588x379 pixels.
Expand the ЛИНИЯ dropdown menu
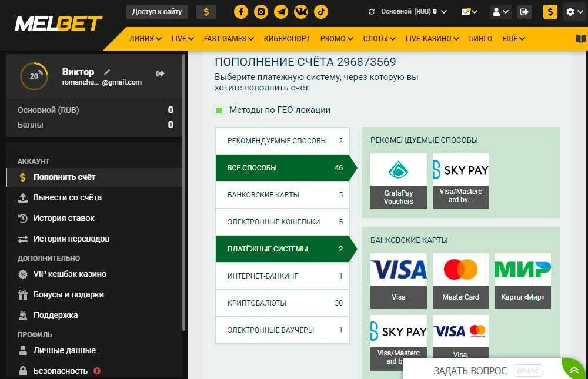pos(145,39)
